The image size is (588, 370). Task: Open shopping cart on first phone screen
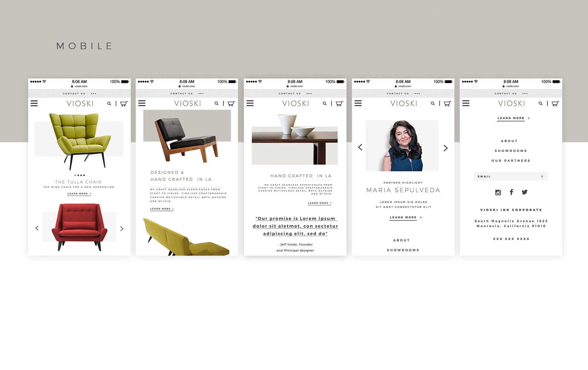point(124,104)
